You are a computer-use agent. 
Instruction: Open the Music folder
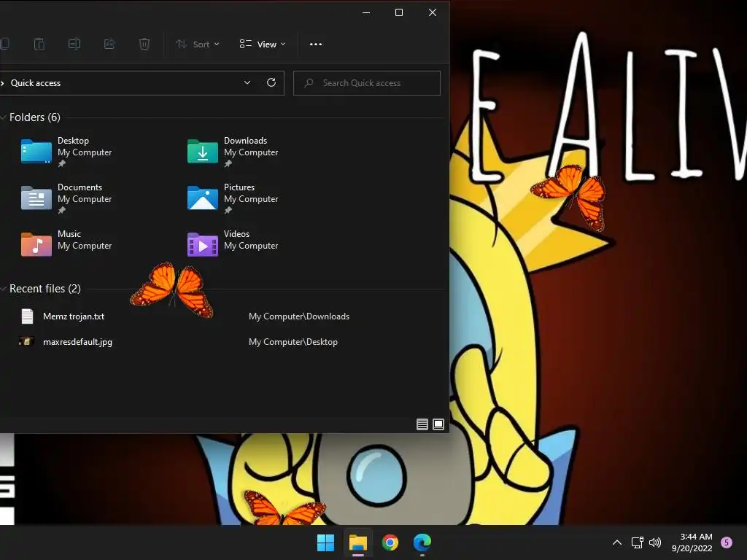66,243
